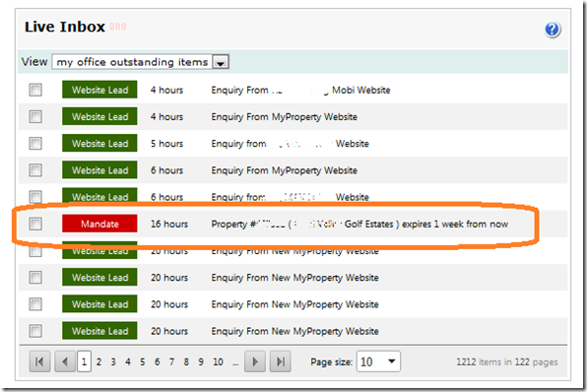
Task: Expand the View dropdown arrow
Action: pos(221,62)
